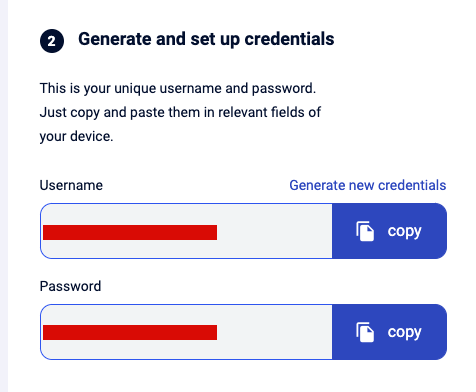Click the 'copy' text beside the username
This screenshot has width=476, height=392.
tap(404, 232)
